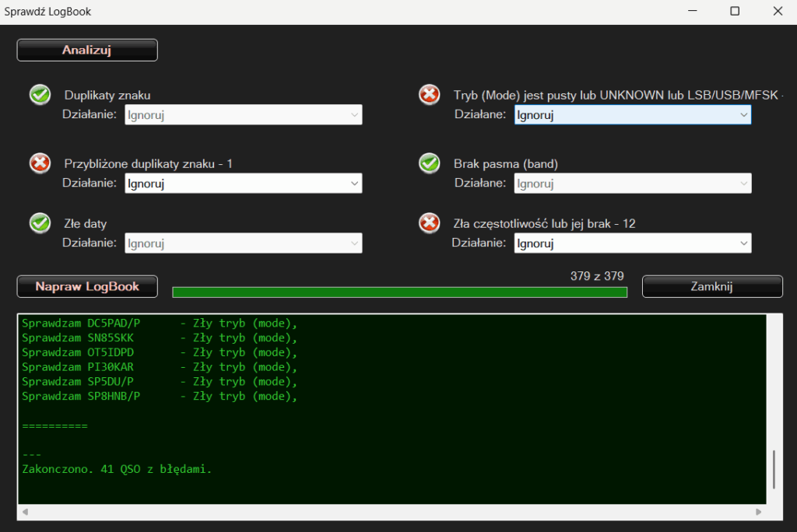Click green checkmark icon beside Złe daty
The width and height of the screenshot is (797, 532).
[40, 223]
